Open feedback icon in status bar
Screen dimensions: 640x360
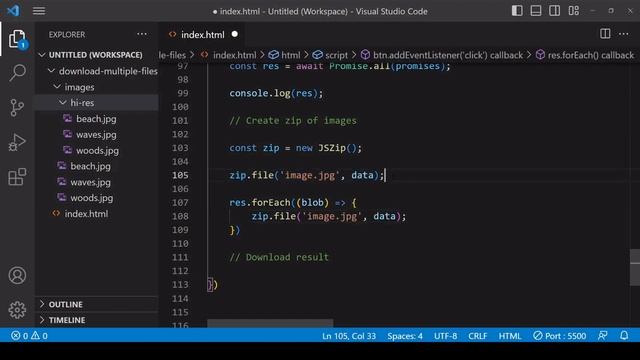603,336
